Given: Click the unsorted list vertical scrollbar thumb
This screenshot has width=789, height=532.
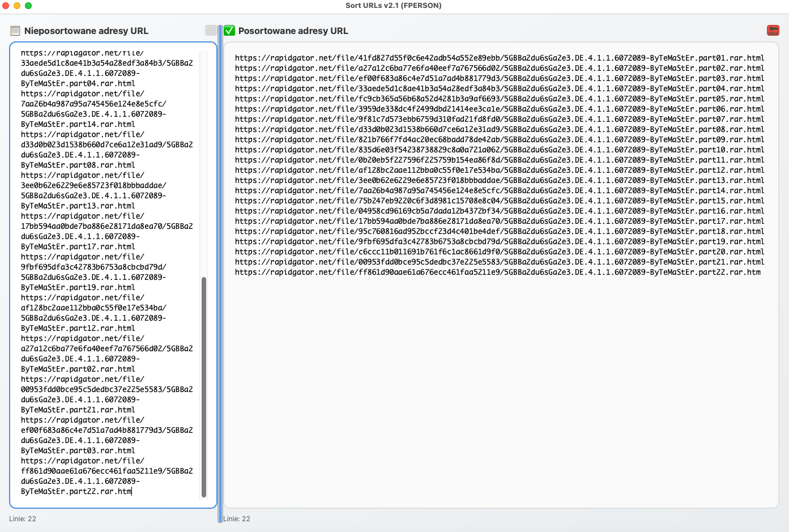Looking at the screenshot, I should pos(204,387).
